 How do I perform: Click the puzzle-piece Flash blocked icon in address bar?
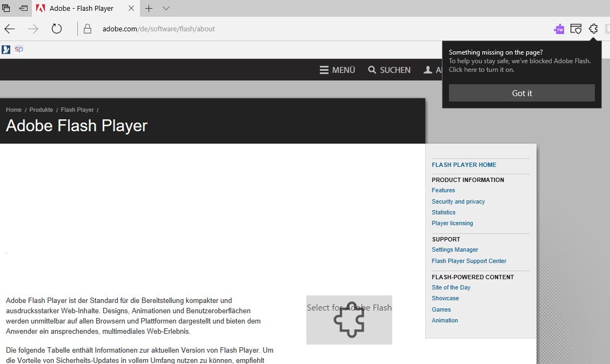(x=593, y=29)
